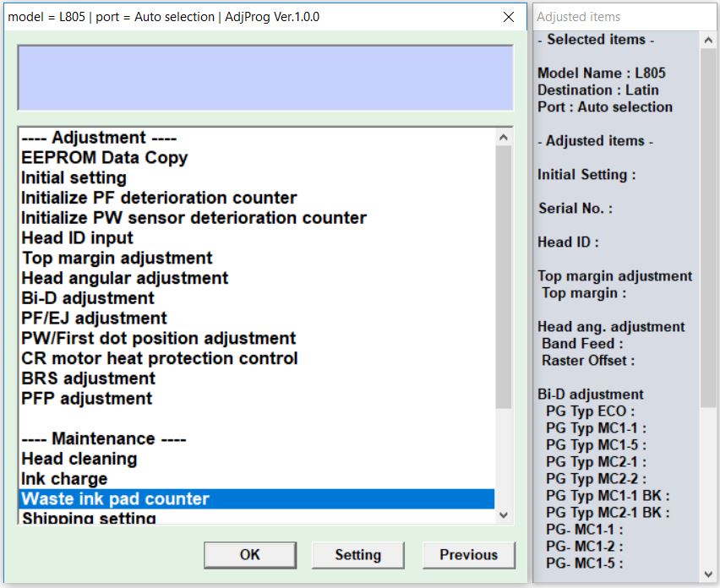Click the Setting button
The width and height of the screenshot is (720, 588).
[357, 555]
